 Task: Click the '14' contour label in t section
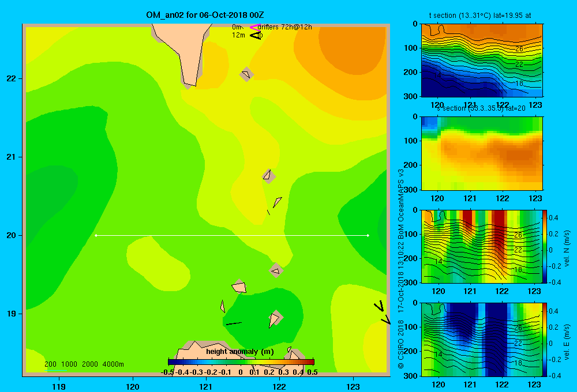[437, 75]
